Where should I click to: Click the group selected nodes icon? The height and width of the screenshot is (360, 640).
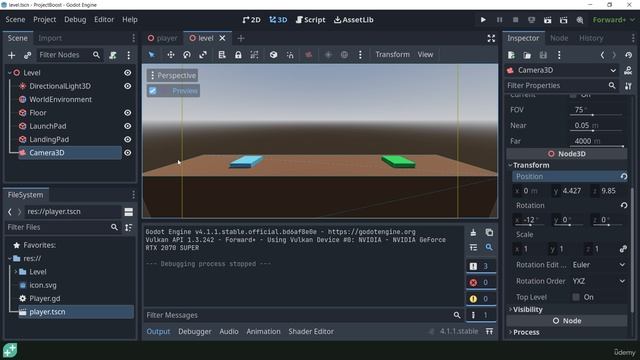tap(254, 55)
